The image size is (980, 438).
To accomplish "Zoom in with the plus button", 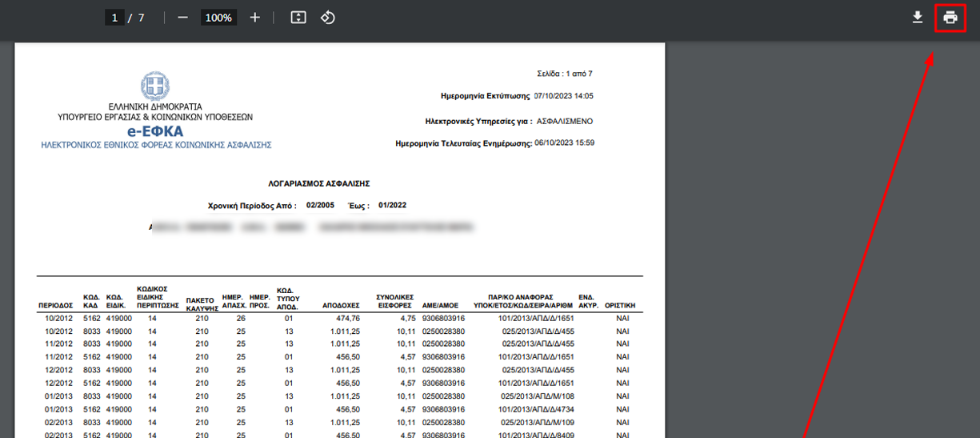I will coord(255,18).
